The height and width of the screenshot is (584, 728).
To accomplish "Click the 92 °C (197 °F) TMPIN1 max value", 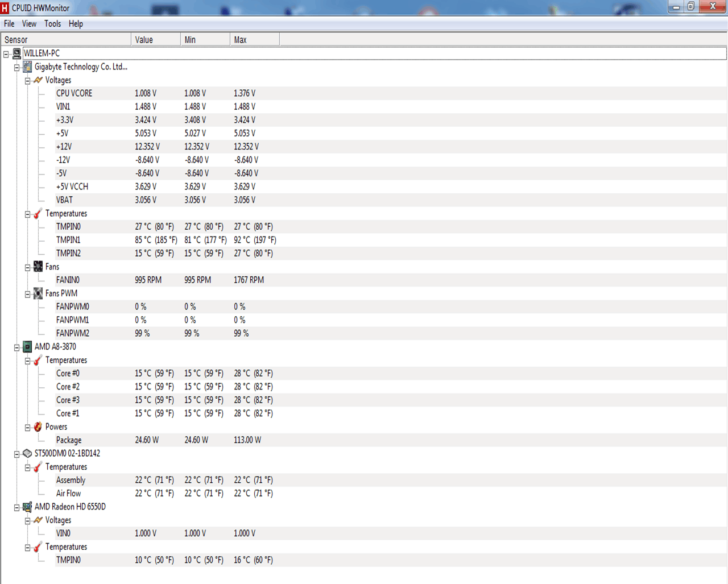I will pyautogui.click(x=255, y=240).
